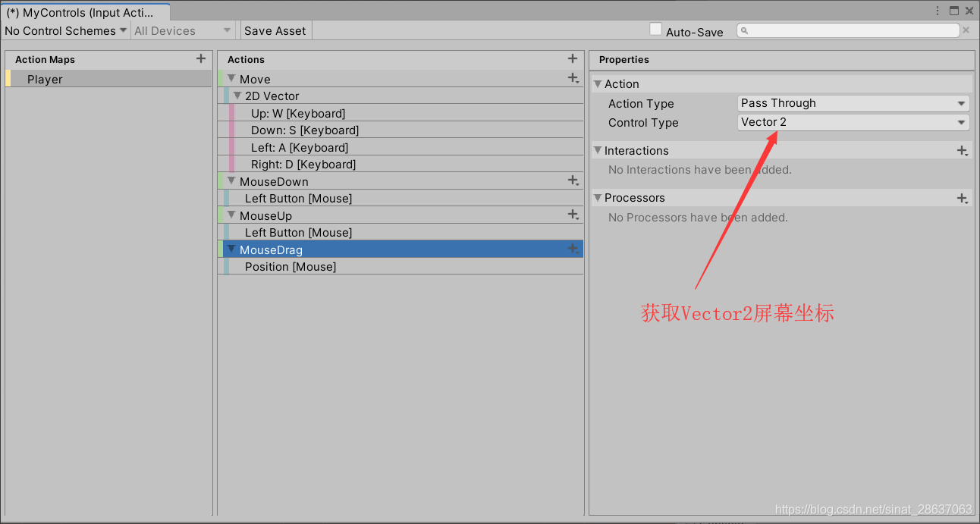Collapse the Move action
Image resolution: width=980 pixels, height=524 pixels.
[231, 78]
